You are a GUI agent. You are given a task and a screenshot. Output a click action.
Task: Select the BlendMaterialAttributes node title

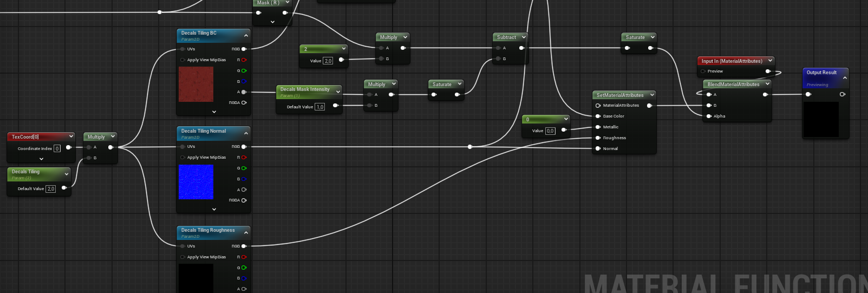pyautogui.click(x=733, y=84)
